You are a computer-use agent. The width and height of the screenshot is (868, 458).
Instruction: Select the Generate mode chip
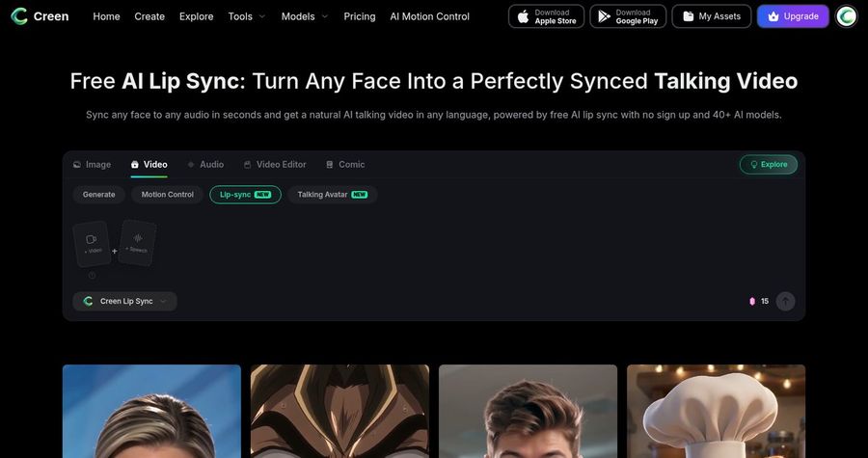99,195
